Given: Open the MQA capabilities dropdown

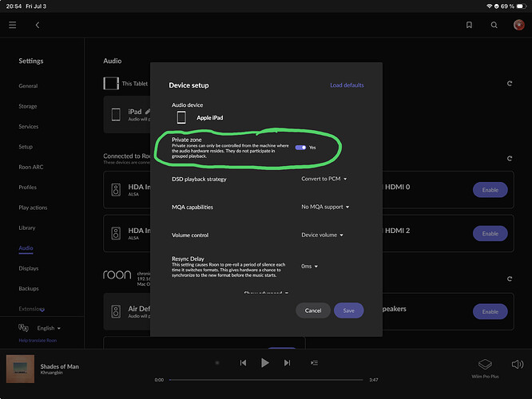Looking at the screenshot, I should [325, 207].
